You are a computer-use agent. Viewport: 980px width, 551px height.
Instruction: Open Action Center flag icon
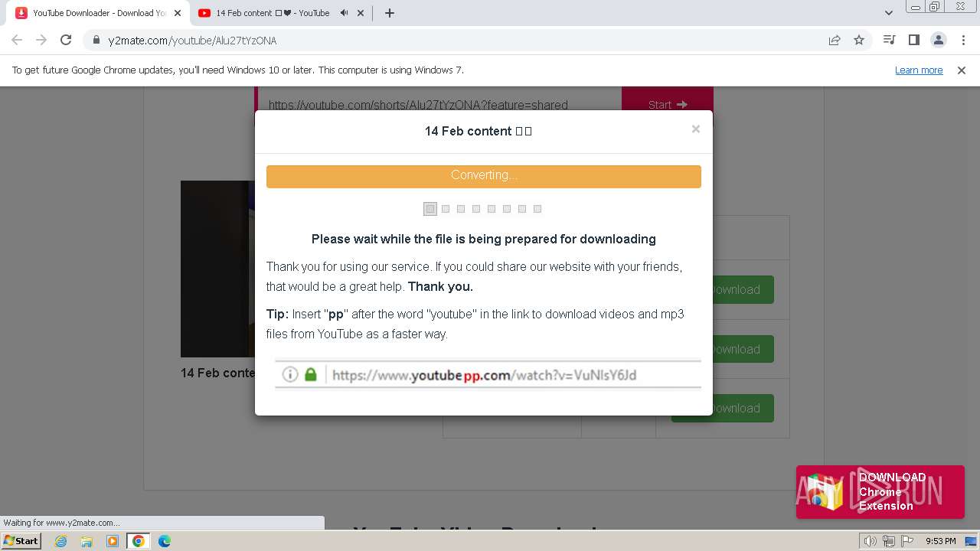point(907,541)
